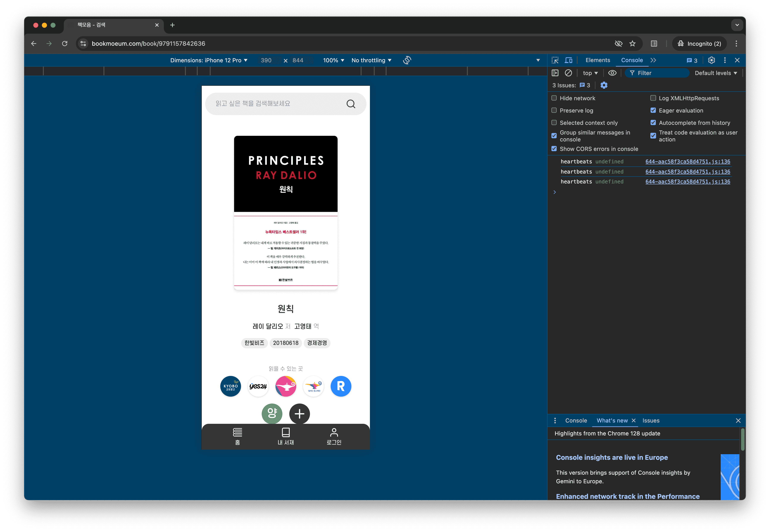Open 내 서재 in bottom navigation
Screen dimensions: 770x532
pos(286,437)
